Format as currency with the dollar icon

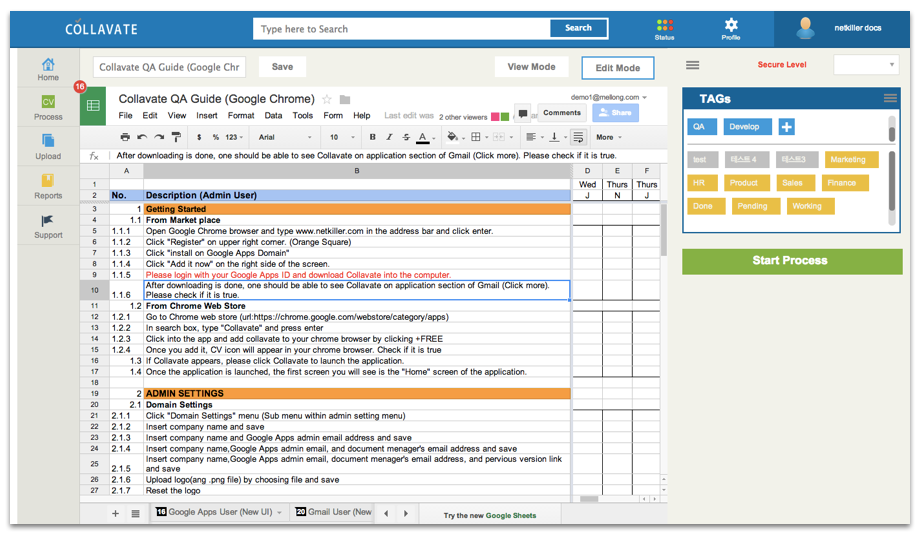point(199,137)
